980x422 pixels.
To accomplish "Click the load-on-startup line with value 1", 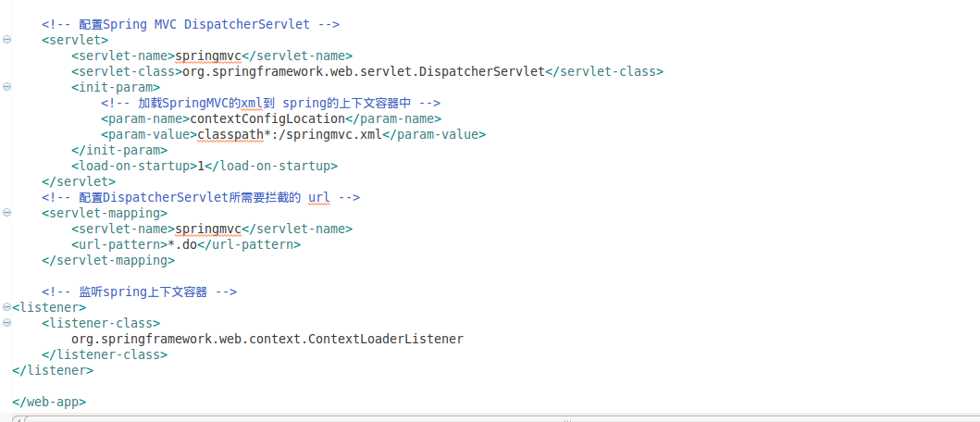I will (205, 166).
